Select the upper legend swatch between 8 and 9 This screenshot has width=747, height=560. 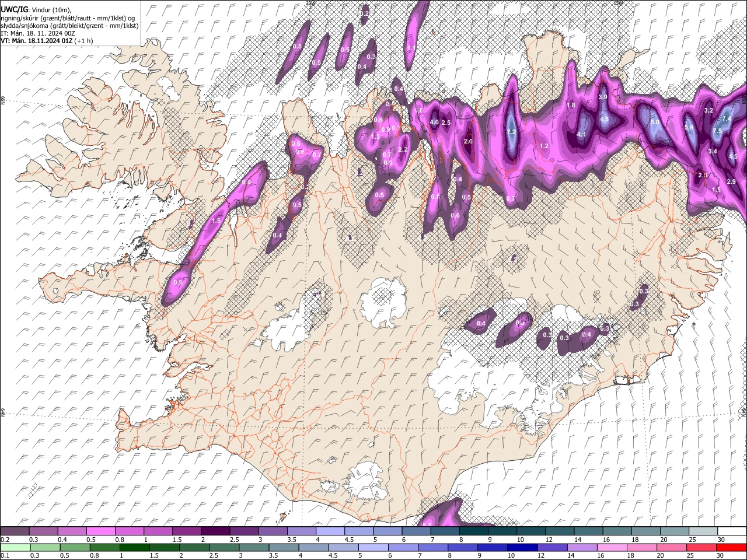[473, 531]
